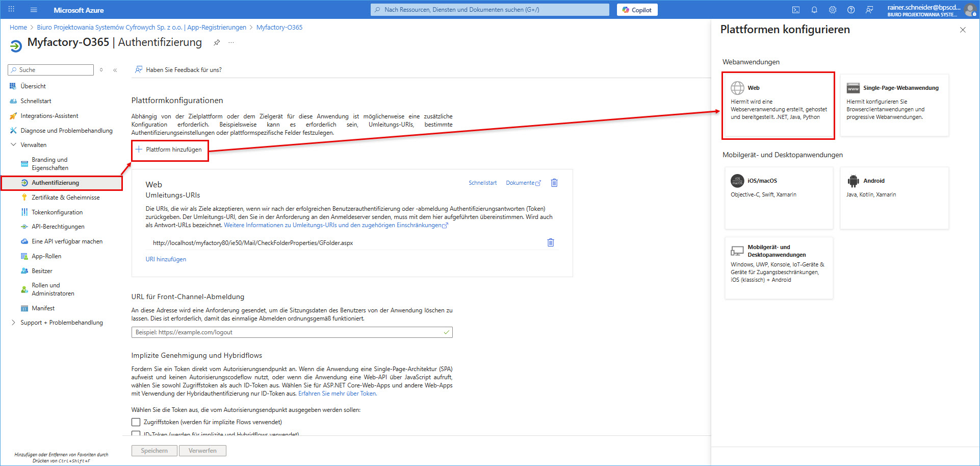Expand Support + Problembehandlung section

coord(13,323)
